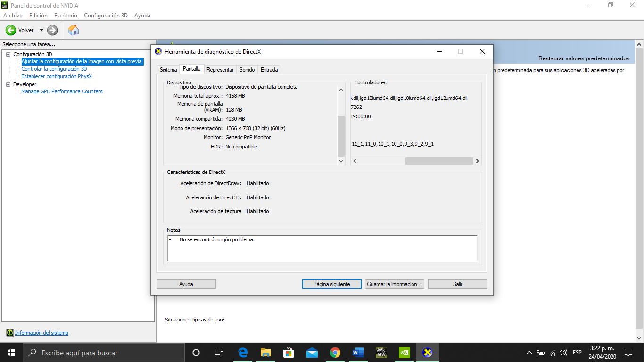This screenshot has height=362, width=644.
Task: Open Mail app from taskbar
Action: (312, 353)
